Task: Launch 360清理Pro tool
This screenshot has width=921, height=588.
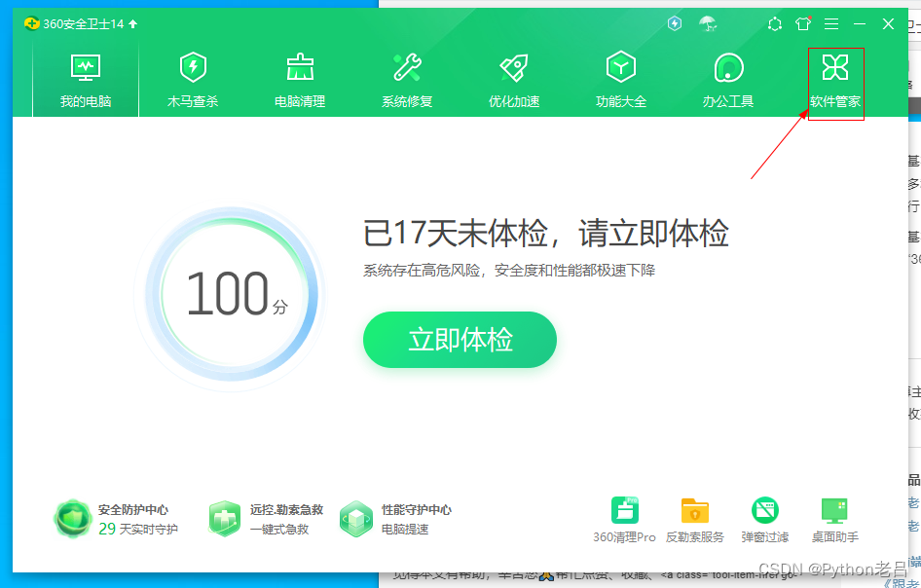Action: (624, 521)
